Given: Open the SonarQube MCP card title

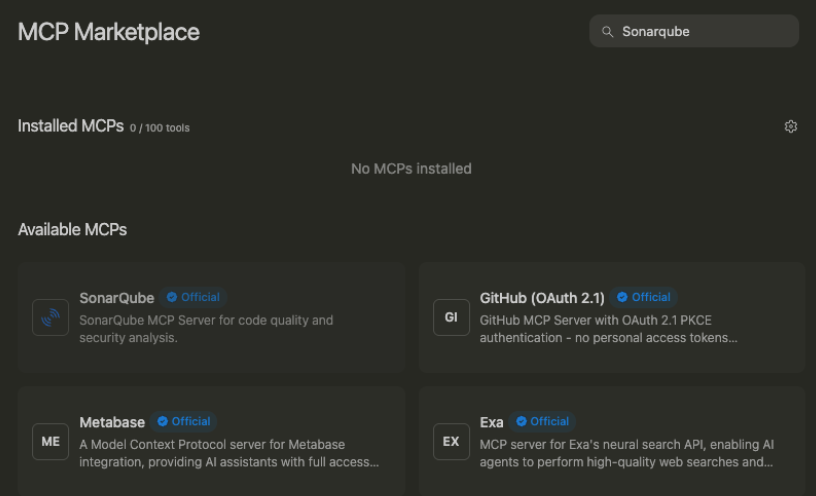Looking at the screenshot, I should click(117, 298).
